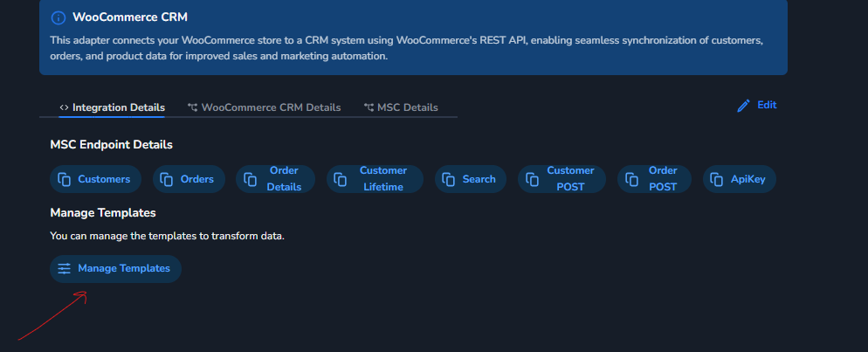Click the pencil icon next to Edit
868x352 pixels.
pos(743,106)
